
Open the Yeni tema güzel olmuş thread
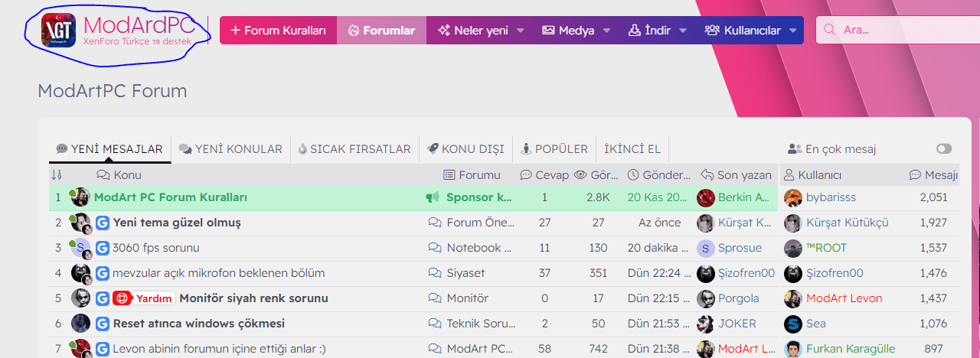pyautogui.click(x=177, y=223)
